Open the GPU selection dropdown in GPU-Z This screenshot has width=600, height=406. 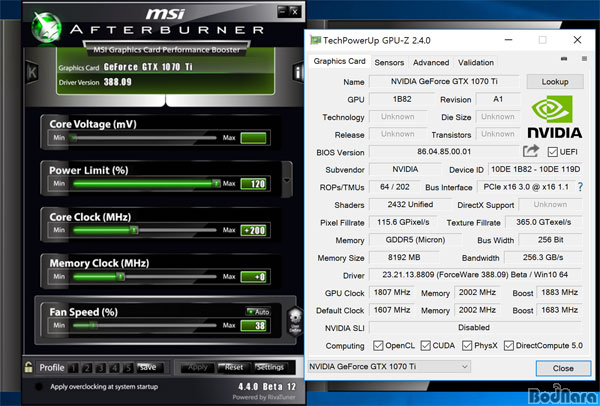[389, 367]
